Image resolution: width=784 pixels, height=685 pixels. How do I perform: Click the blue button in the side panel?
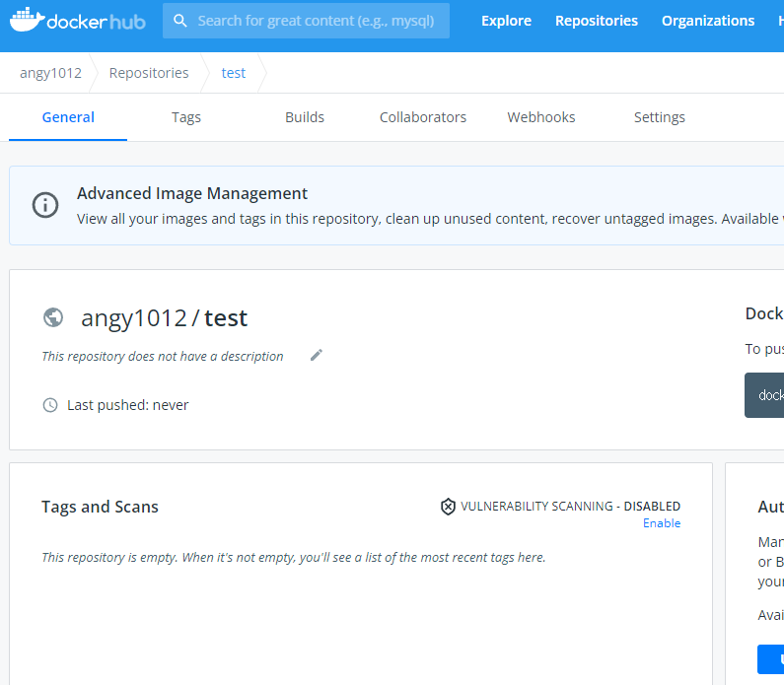tap(770, 659)
